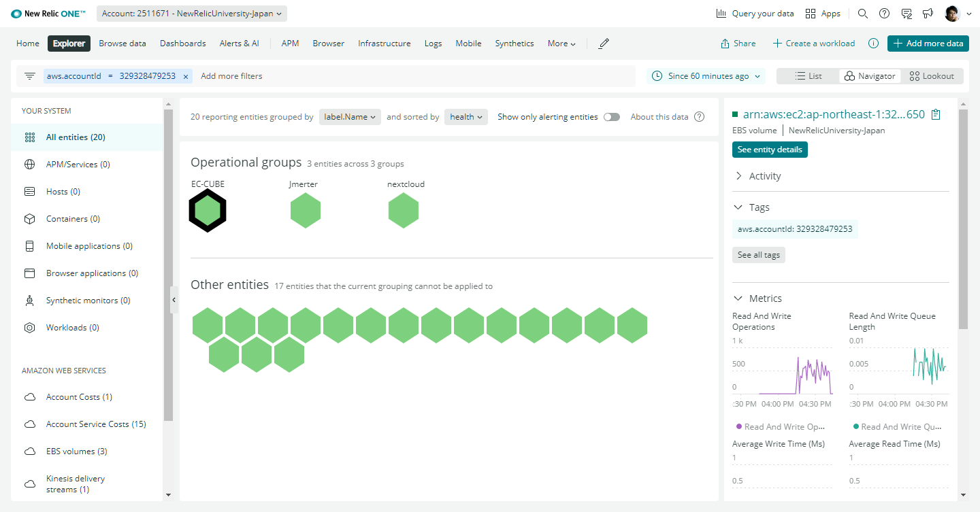Select All entities (20) in sidebar

click(x=87, y=137)
